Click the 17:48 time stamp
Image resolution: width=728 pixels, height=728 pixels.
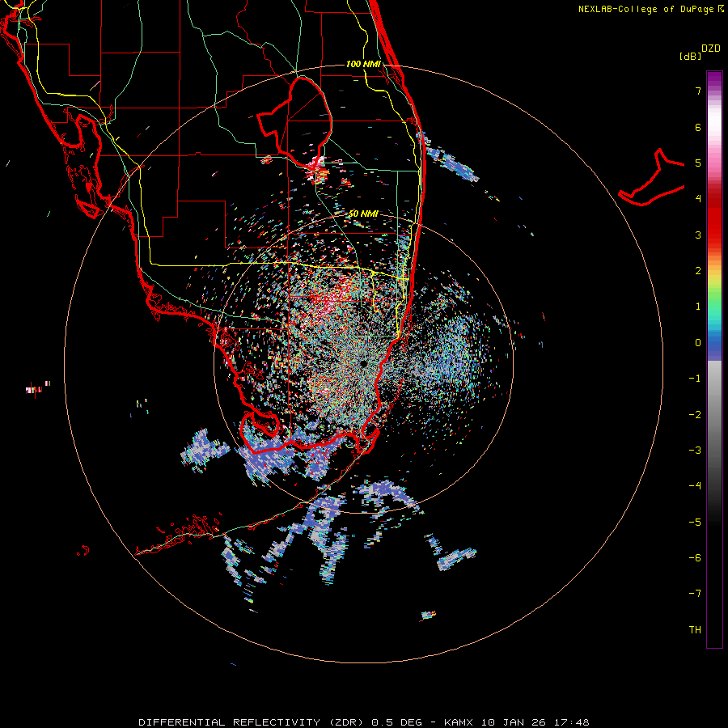pyautogui.click(x=571, y=722)
